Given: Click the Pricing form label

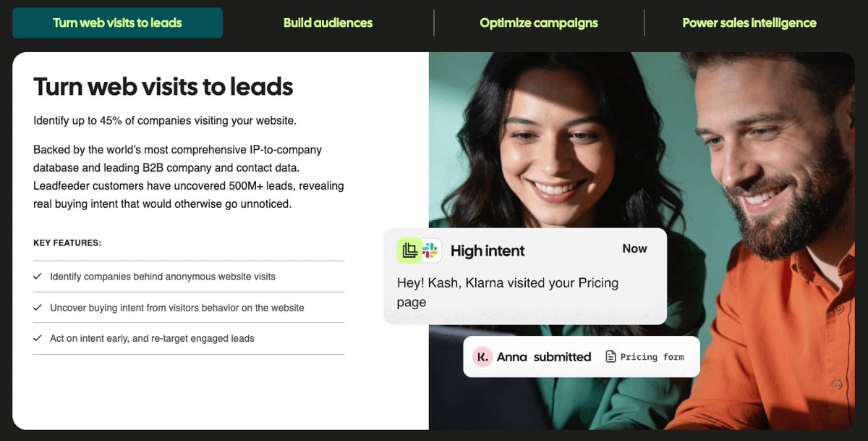Looking at the screenshot, I should pyautogui.click(x=652, y=357).
